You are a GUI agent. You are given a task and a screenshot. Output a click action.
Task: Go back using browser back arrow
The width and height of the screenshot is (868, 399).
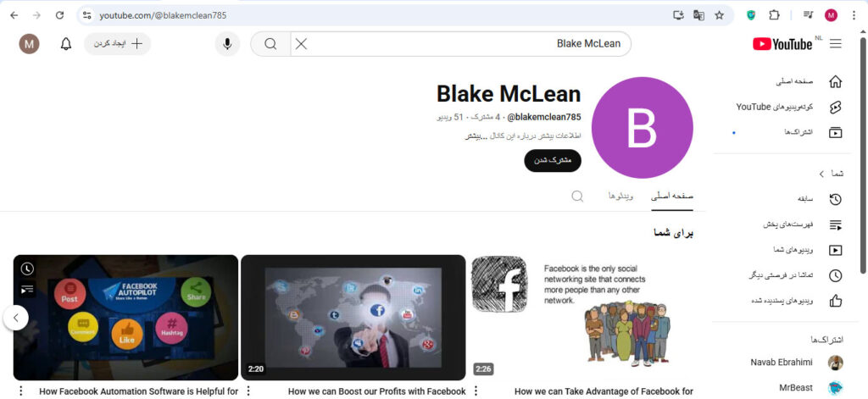14,15
